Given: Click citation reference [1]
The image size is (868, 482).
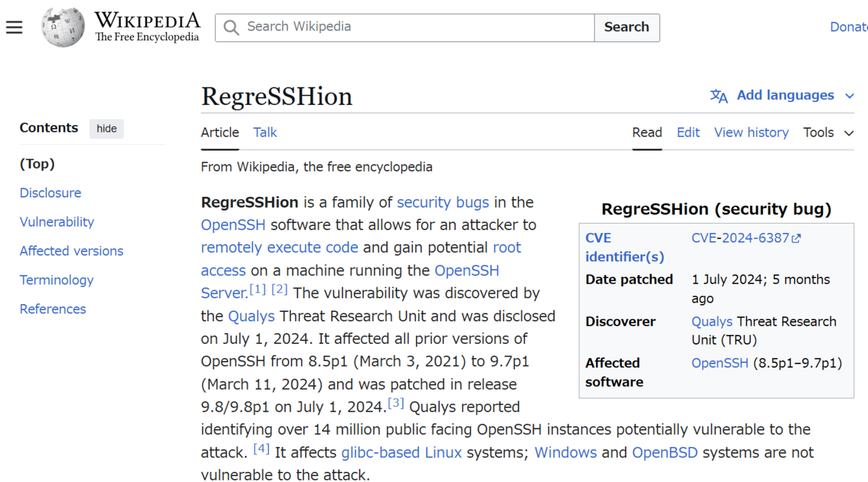Looking at the screenshot, I should click(258, 290).
